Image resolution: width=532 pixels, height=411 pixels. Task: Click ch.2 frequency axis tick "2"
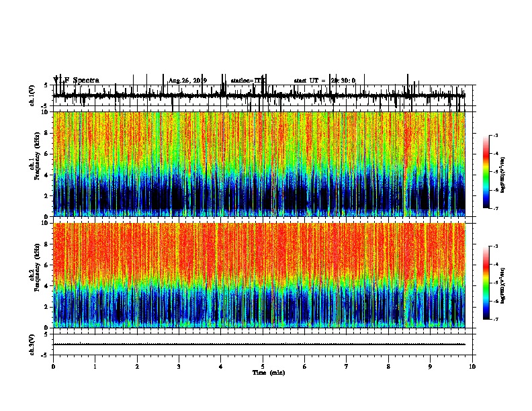tap(47, 307)
